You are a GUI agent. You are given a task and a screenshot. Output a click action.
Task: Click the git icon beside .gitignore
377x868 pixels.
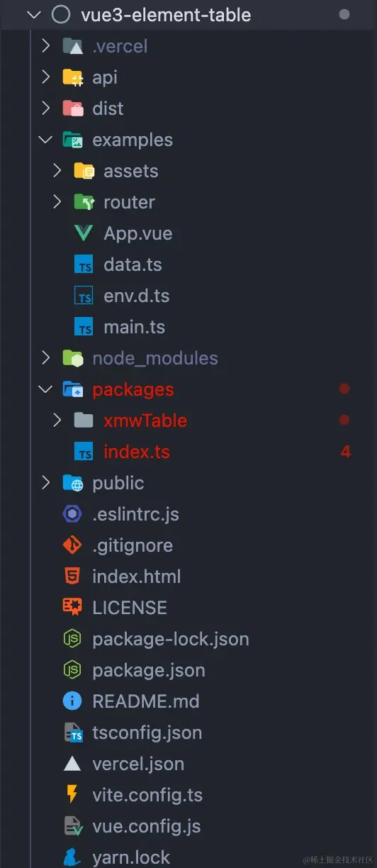pyautogui.click(x=72, y=545)
